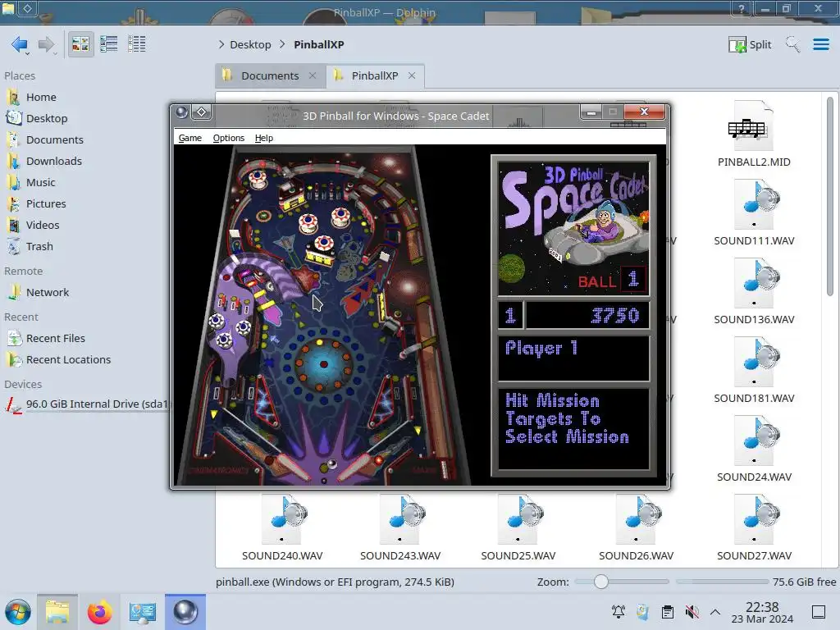Open clipboard tray icon
This screenshot has width=840, height=630.
click(668, 612)
